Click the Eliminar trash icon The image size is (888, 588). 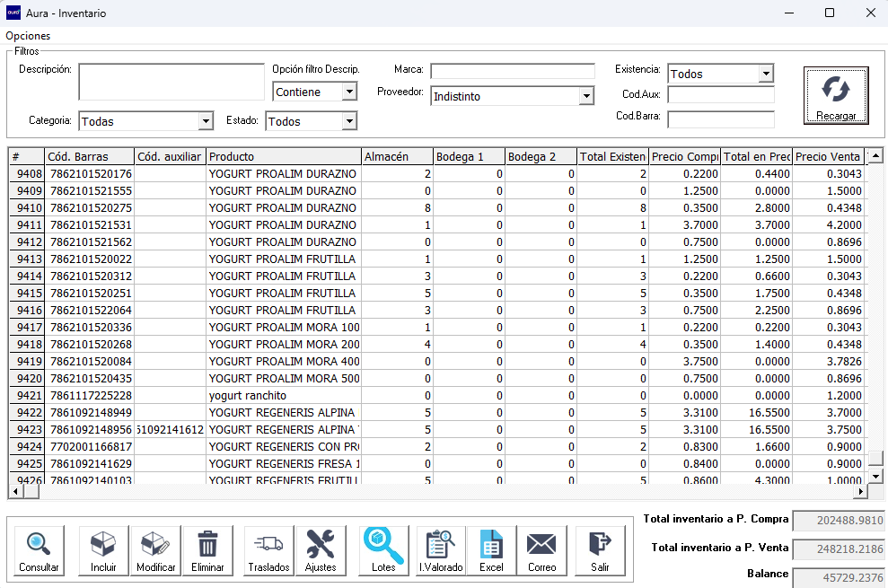click(x=207, y=550)
